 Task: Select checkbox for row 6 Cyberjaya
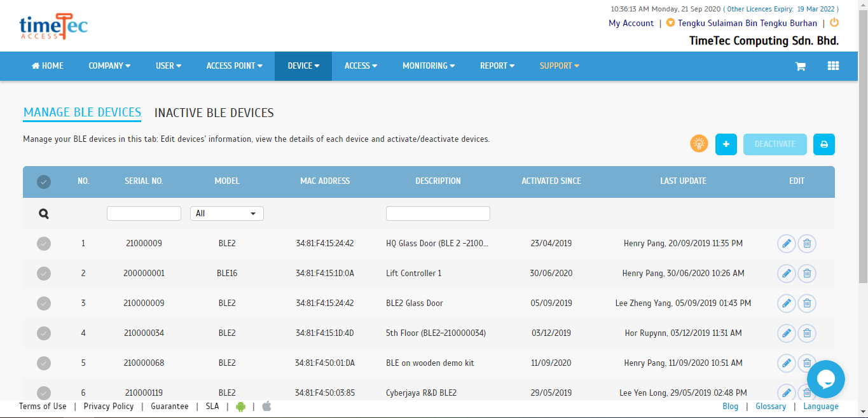(x=43, y=393)
